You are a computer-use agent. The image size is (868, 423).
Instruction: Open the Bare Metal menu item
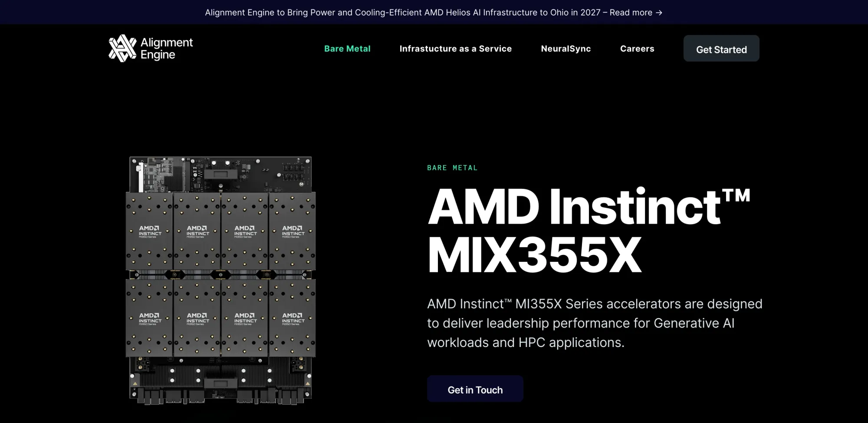pos(347,49)
